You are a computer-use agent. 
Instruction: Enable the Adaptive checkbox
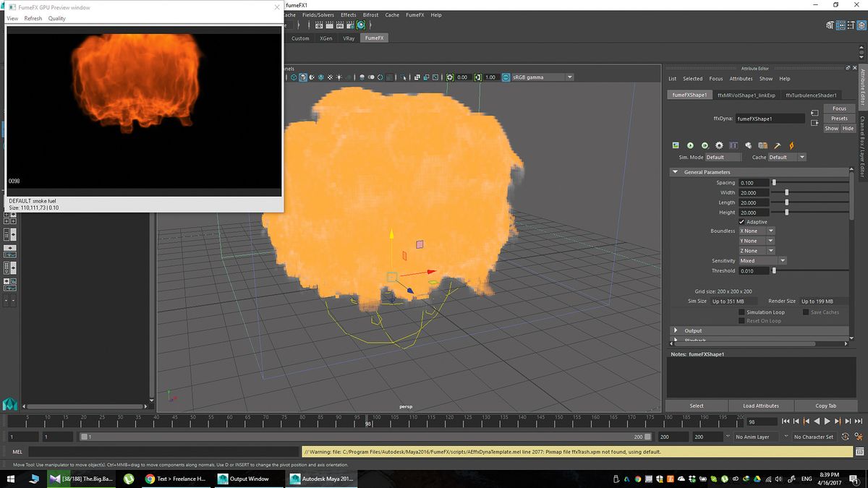tap(741, 222)
